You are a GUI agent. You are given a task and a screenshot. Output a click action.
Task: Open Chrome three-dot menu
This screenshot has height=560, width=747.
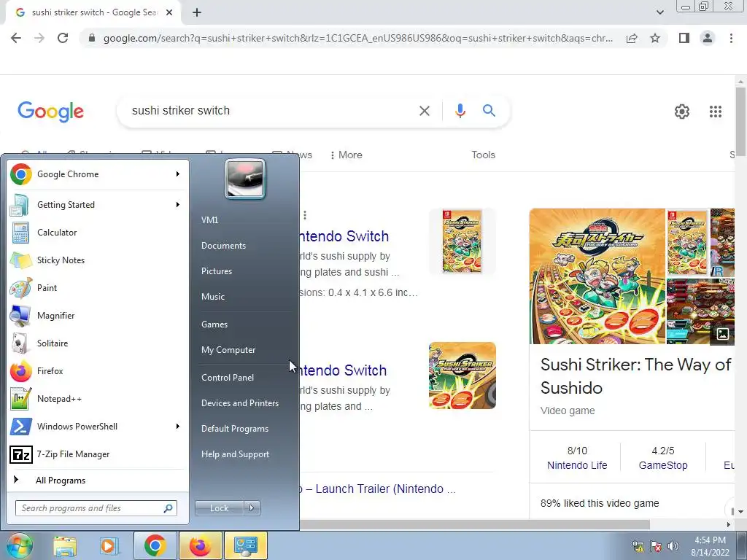click(x=731, y=38)
